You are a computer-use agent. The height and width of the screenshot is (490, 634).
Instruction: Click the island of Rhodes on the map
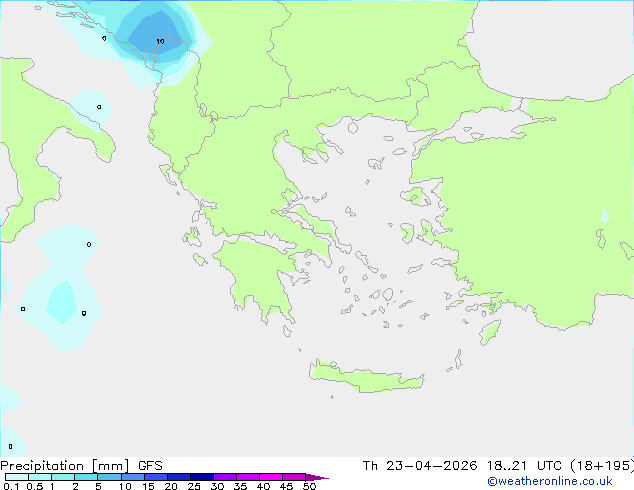pos(490,332)
